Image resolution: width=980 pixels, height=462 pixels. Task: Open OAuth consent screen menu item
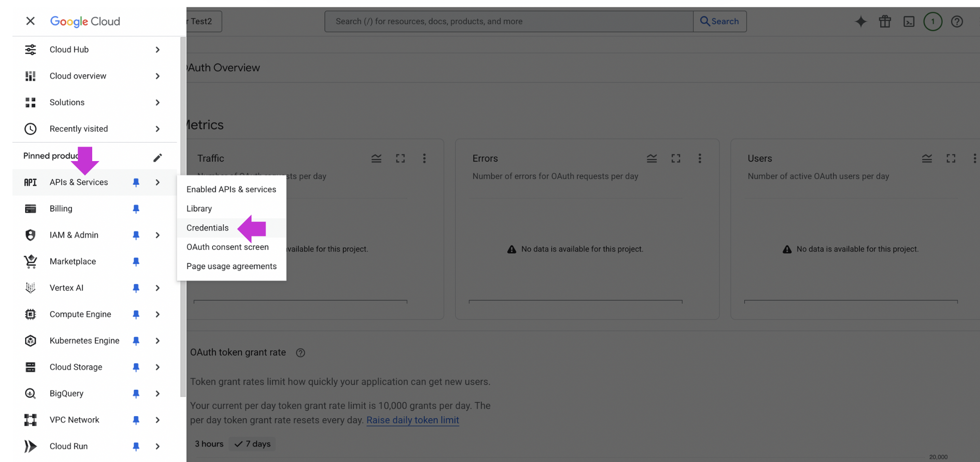232,247
